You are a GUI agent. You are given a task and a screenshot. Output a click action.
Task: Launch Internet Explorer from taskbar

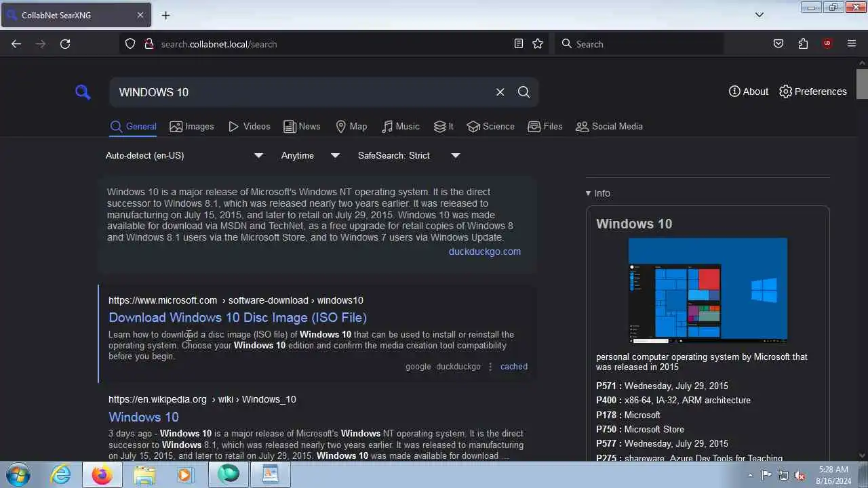click(61, 474)
